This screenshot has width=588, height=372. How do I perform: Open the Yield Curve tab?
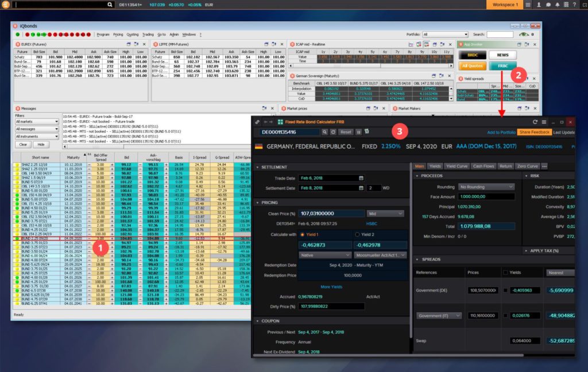point(457,166)
